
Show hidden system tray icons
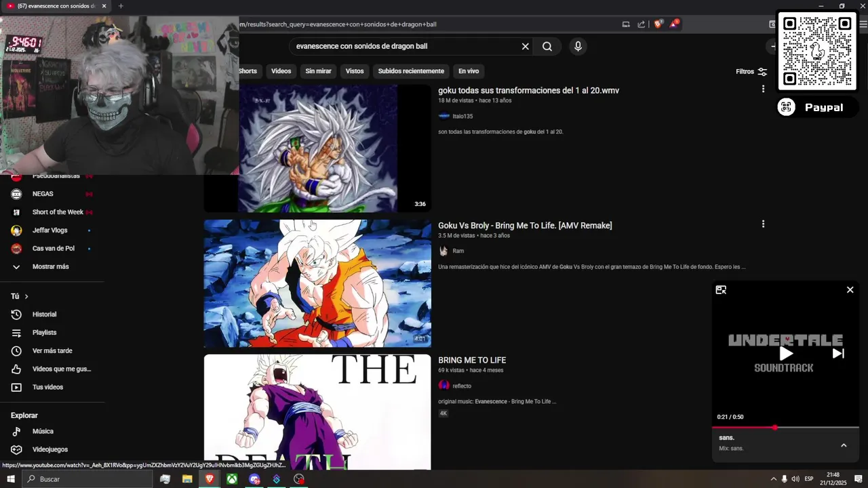tap(773, 479)
